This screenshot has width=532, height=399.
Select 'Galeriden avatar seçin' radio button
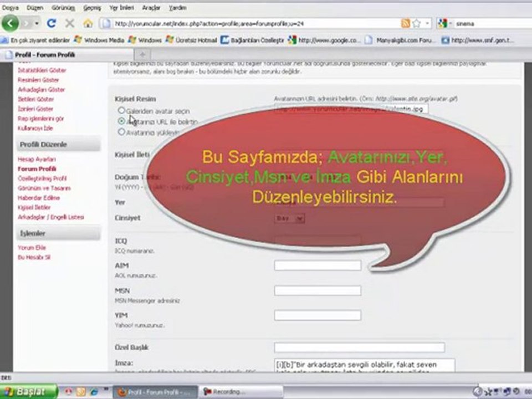[x=121, y=110]
